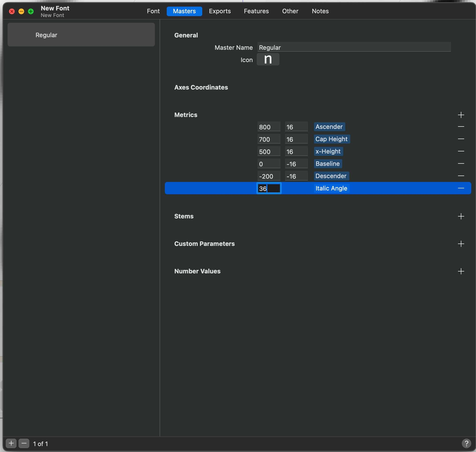Select the Masters tab

[184, 11]
